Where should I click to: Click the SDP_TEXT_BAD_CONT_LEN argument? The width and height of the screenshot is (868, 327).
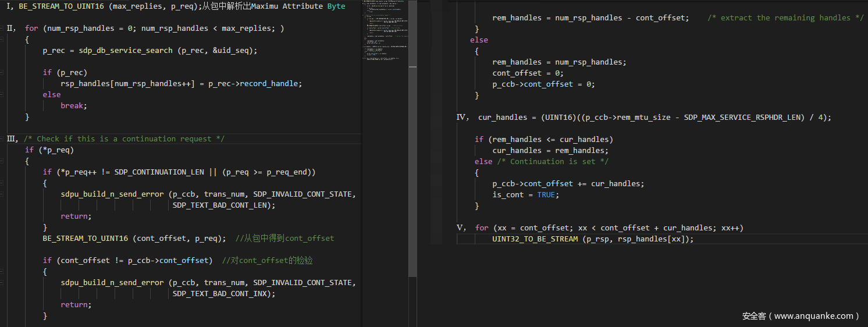coord(222,205)
